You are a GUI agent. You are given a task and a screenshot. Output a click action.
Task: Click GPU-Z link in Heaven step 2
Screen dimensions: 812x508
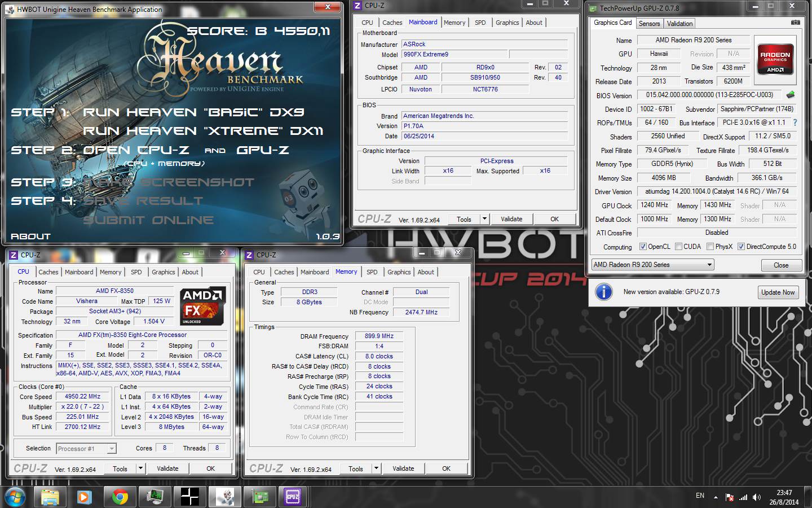click(x=262, y=150)
